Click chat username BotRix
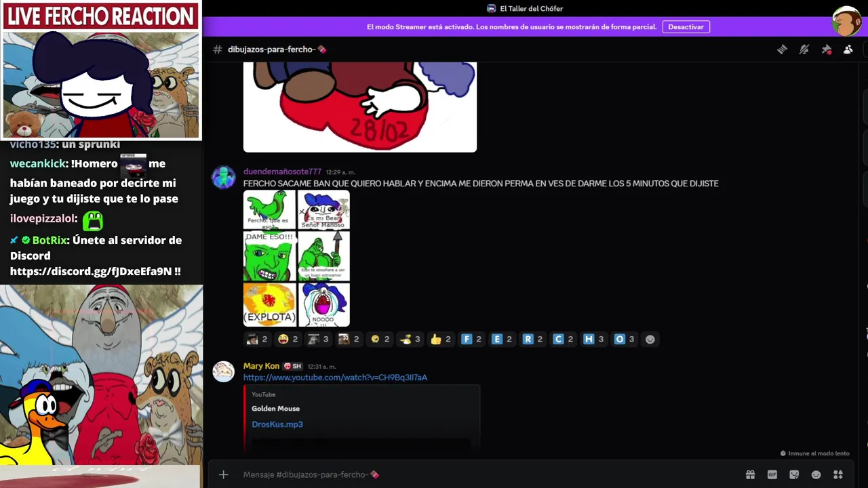The image size is (868, 488). click(50, 241)
